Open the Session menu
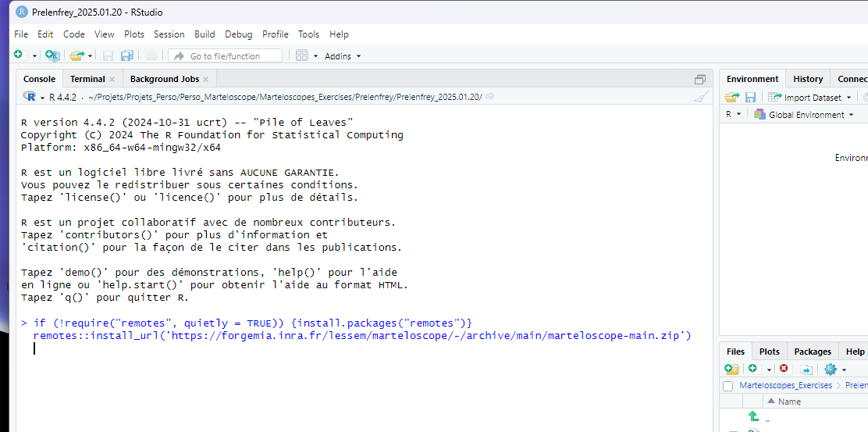 169,34
